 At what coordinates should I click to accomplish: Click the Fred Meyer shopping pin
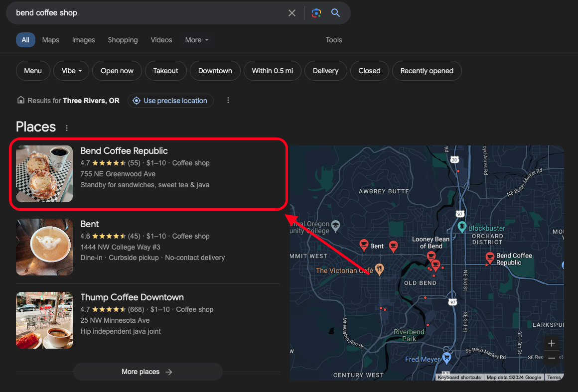coord(447,357)
